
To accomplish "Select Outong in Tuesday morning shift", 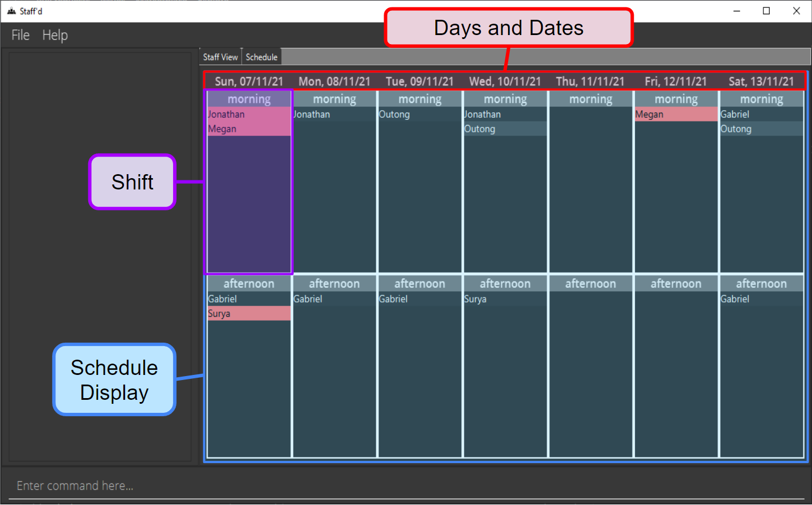I will pyautogui.click(x=420, y=114).
